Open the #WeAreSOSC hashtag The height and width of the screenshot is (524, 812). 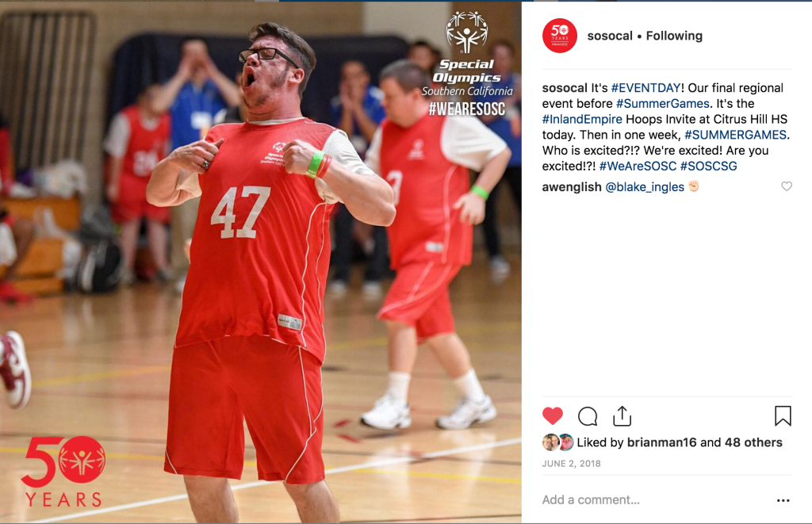[638, 166]
